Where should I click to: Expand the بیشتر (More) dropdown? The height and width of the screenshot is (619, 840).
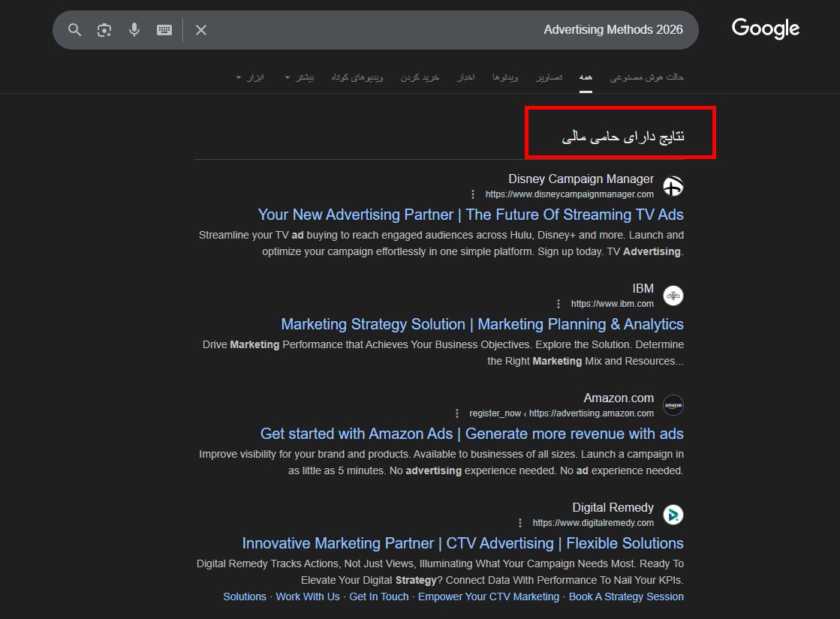(x=299, y=77)
